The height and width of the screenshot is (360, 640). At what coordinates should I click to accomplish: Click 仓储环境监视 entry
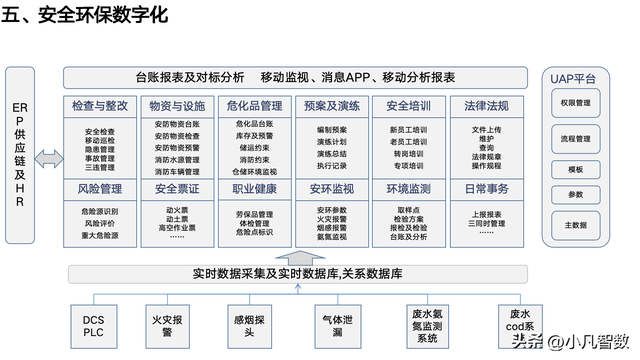255,172
